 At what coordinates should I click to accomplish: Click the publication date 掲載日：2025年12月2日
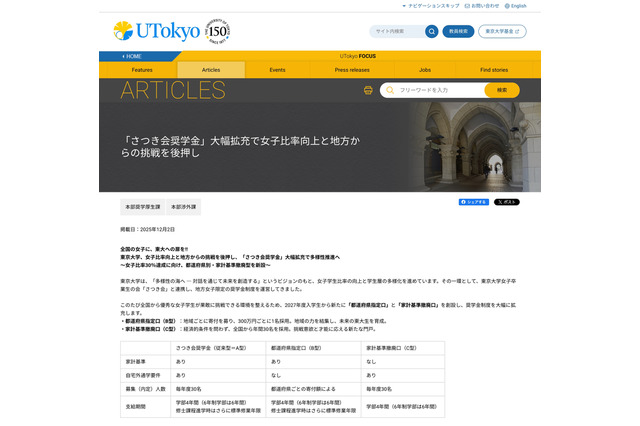point(147,229)
